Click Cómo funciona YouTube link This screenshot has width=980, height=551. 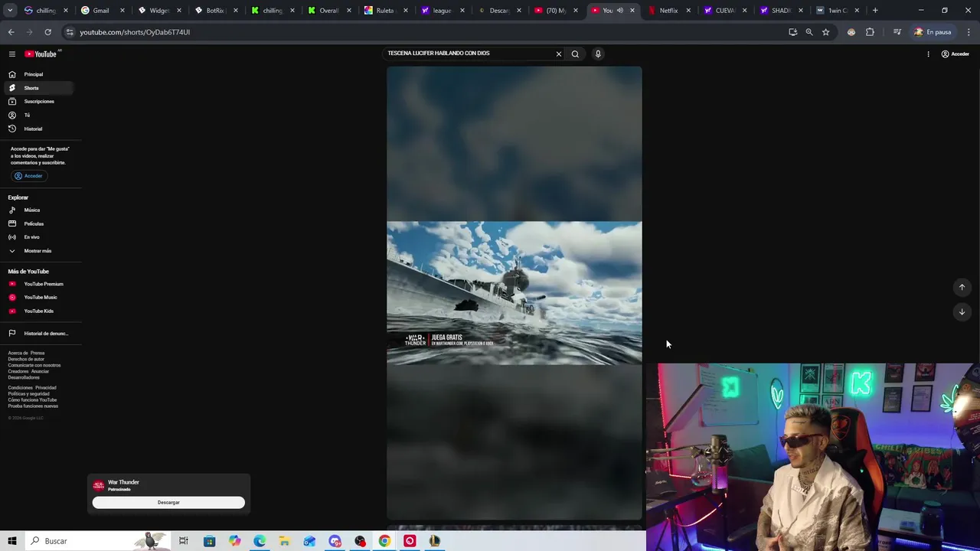[32, 399]
